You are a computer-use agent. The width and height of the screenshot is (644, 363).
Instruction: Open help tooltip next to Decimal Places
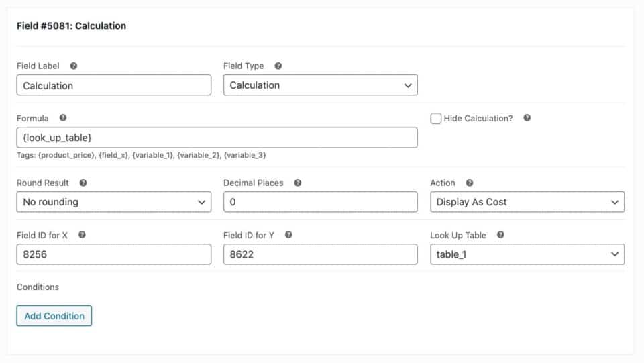point(298,183)
